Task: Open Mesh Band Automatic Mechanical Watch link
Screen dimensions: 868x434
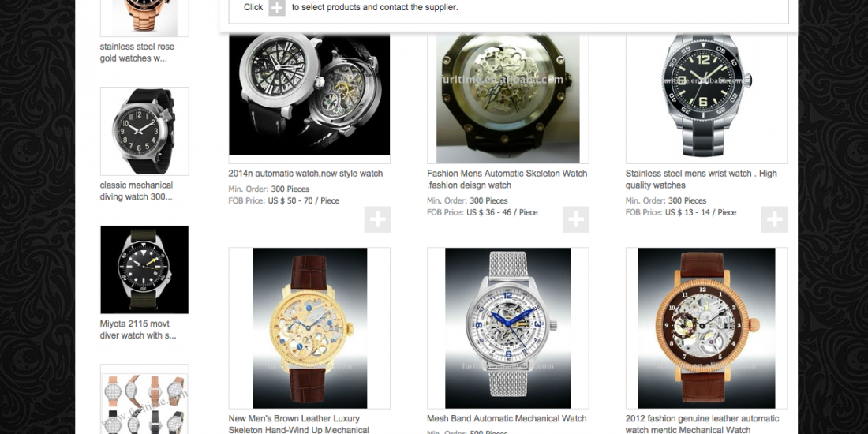Action: 507,419
